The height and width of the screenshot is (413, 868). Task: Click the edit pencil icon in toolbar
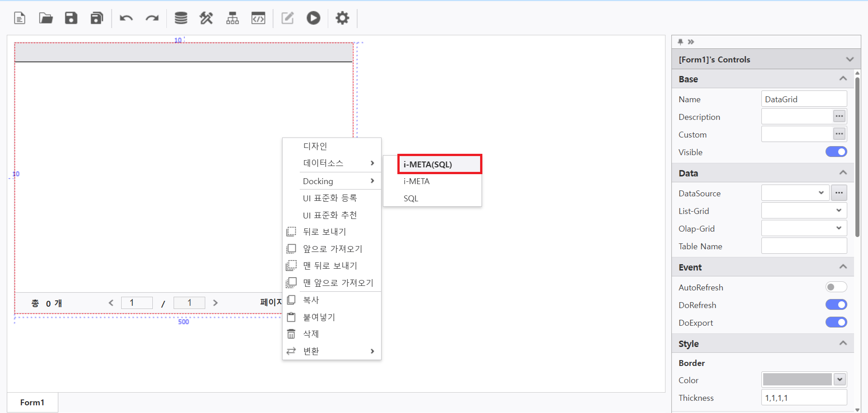288,18
